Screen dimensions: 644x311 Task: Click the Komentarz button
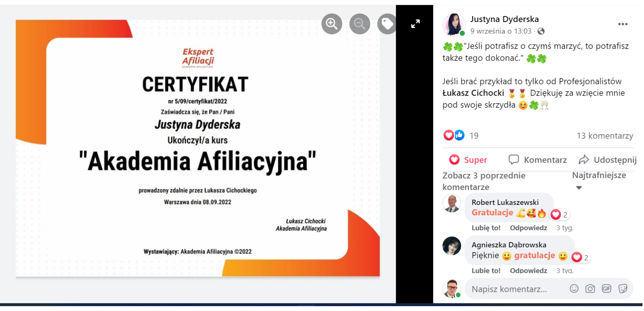click(x=538, y=160)
